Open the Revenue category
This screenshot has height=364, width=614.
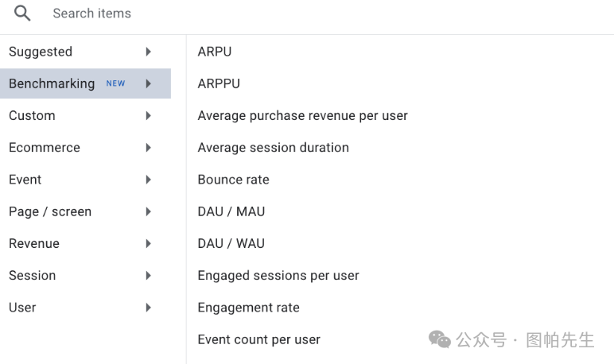[34, 243]
